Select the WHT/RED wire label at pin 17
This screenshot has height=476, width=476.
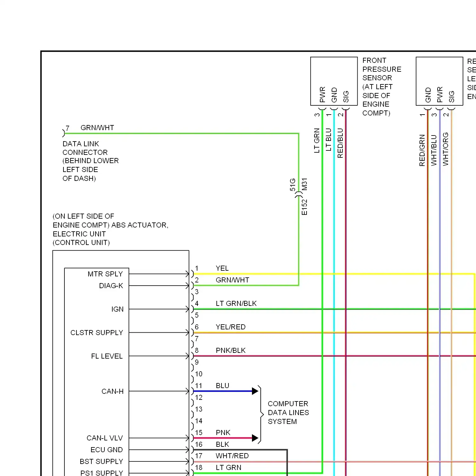pos(232,456)
